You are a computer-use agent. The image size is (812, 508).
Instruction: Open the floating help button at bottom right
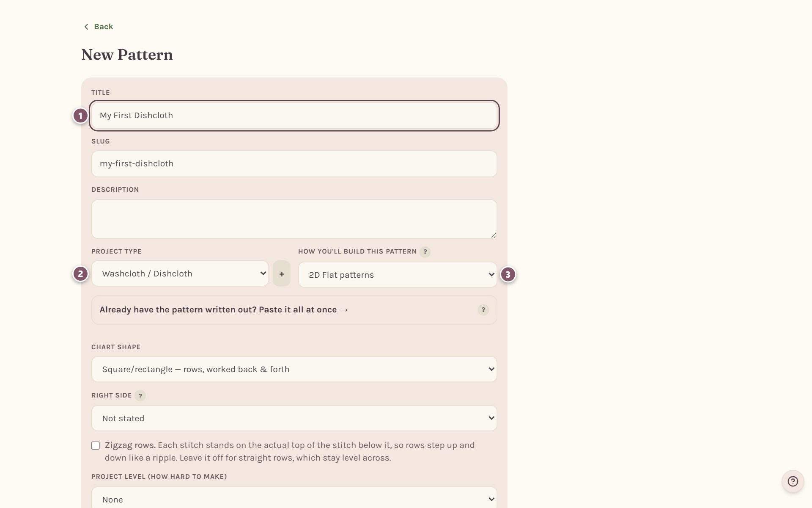coord(793,481)
